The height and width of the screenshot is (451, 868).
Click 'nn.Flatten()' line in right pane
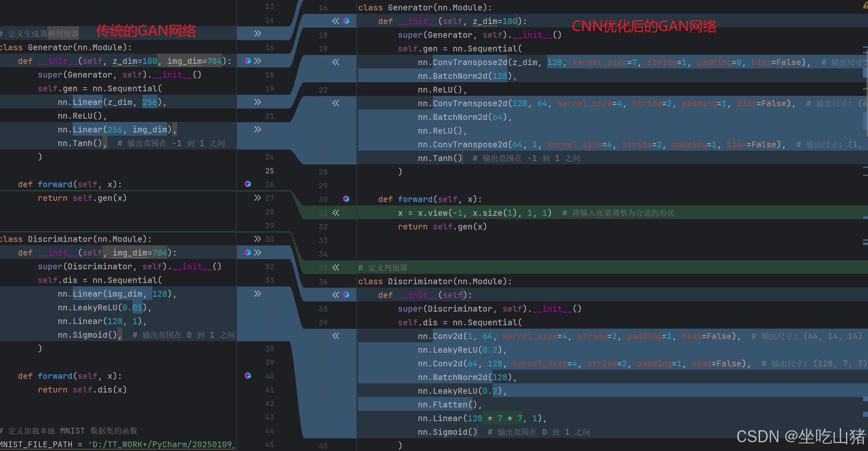(x=448, y=405)
